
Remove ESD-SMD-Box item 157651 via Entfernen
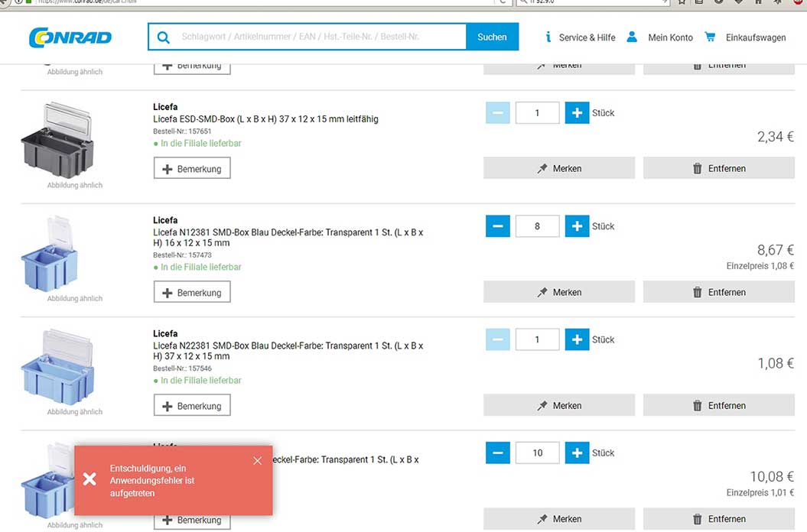click(x=719, y=168)
